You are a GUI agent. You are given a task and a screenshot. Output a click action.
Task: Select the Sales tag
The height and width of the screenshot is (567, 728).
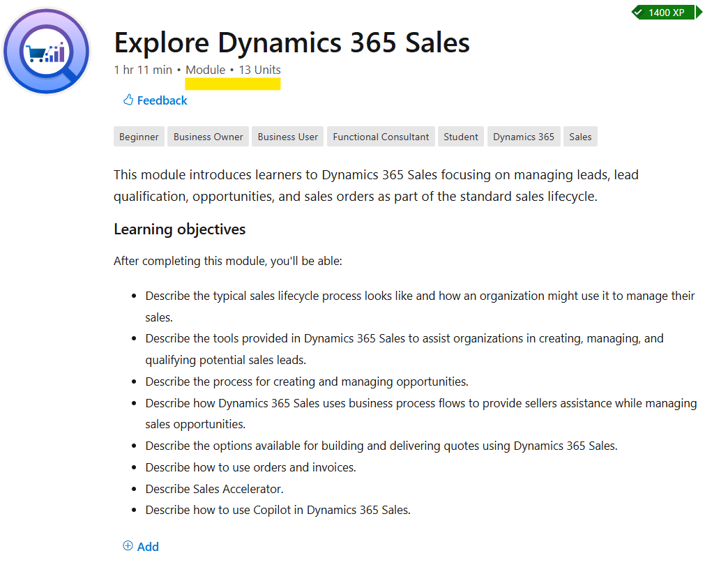(x=580, y=137)
